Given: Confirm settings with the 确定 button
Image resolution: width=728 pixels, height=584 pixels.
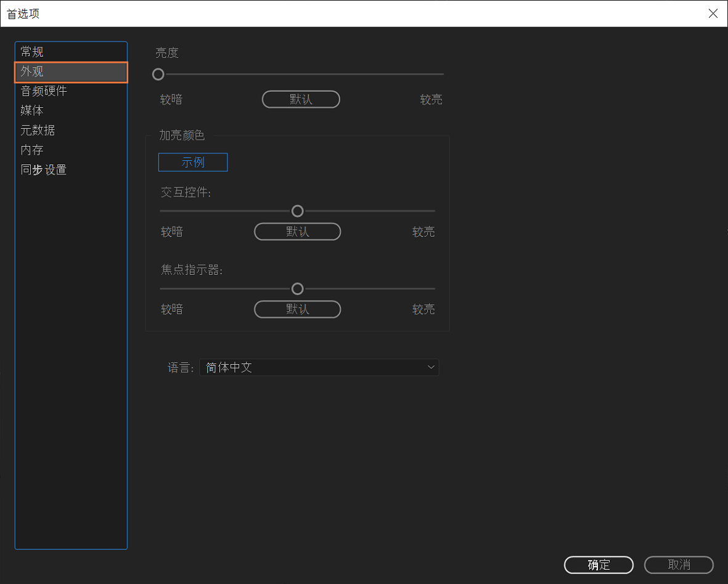Looking at the screenshot, I should point(598,565).
